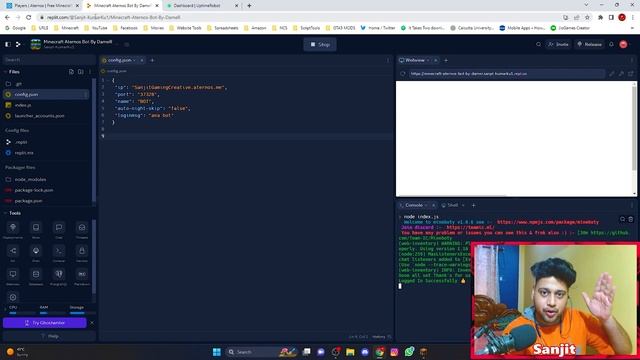The image size is (640, 360).
Task: Open the npmjs mineboty package link
Action: (548, 222)
